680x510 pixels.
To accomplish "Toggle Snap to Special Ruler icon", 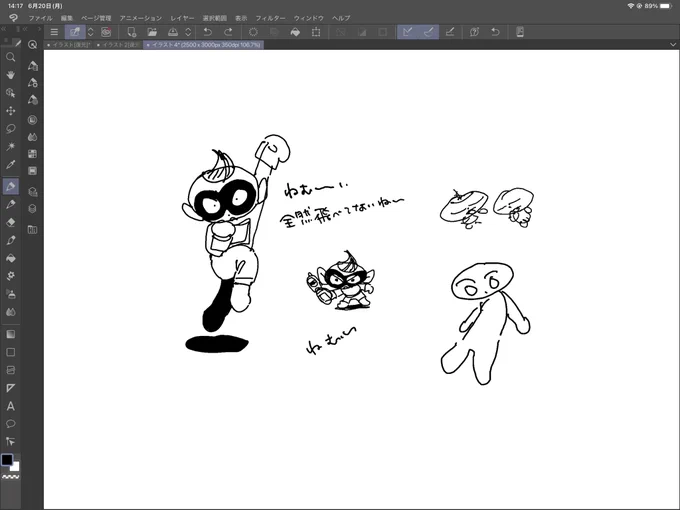I will pyautogui.click(x=428, y=32).
